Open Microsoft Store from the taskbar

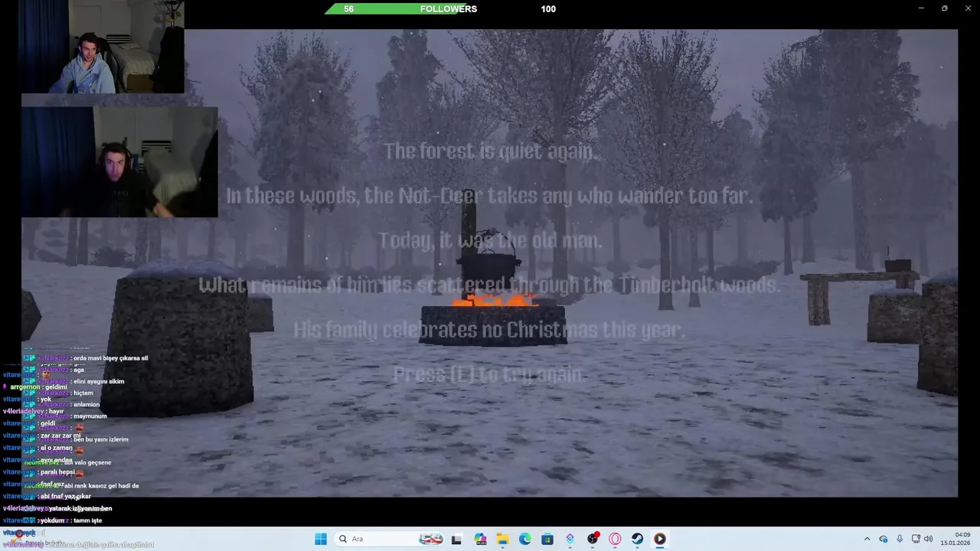pos(547,539)
